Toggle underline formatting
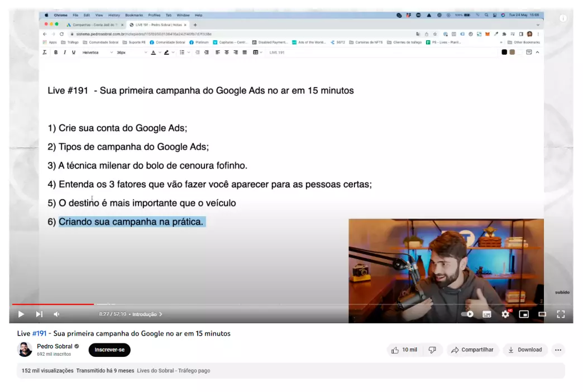 click(74, 52)
